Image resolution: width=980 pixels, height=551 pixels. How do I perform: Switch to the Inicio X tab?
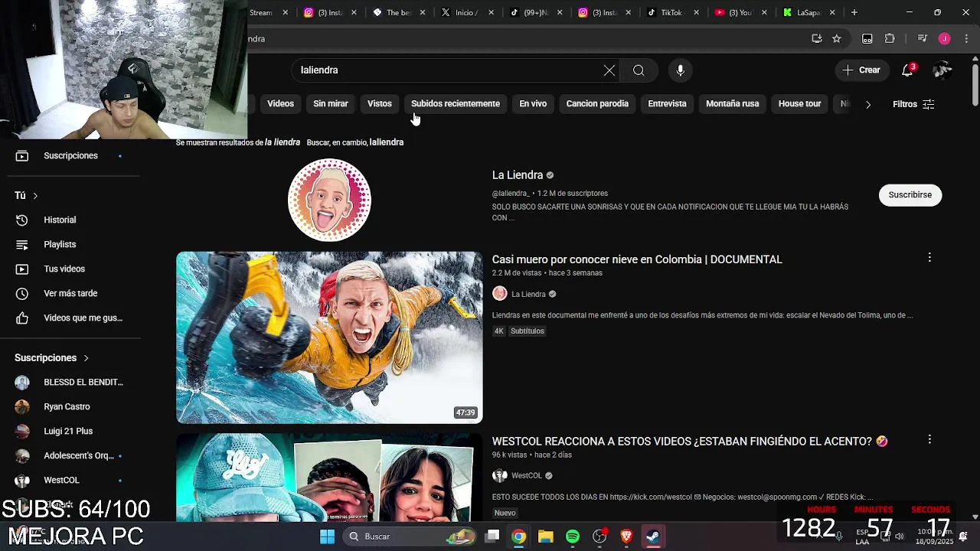tap(466, 12)
